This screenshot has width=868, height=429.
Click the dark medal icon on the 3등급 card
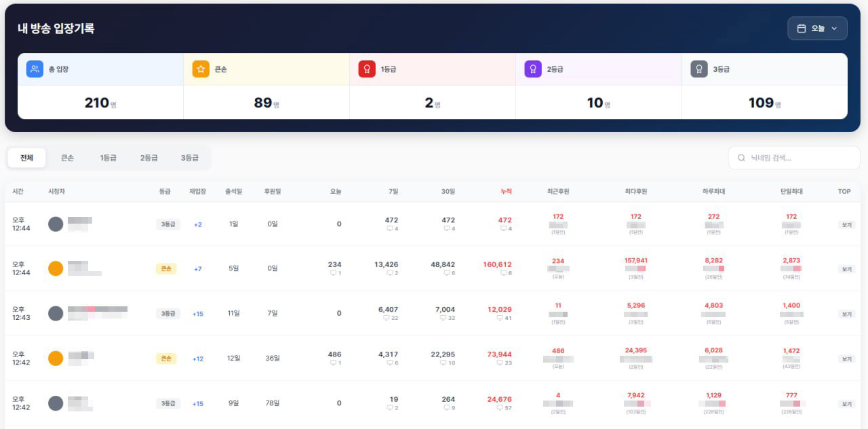[x=699, y=68]
